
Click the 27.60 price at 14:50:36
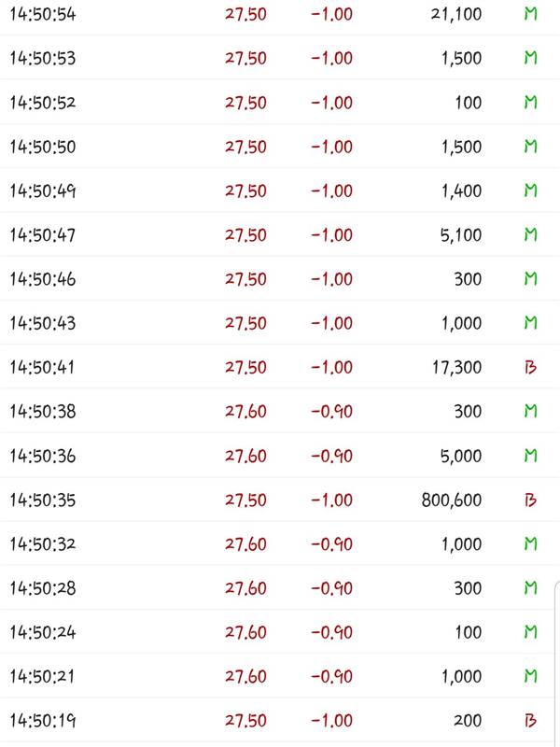click(245, 456)
